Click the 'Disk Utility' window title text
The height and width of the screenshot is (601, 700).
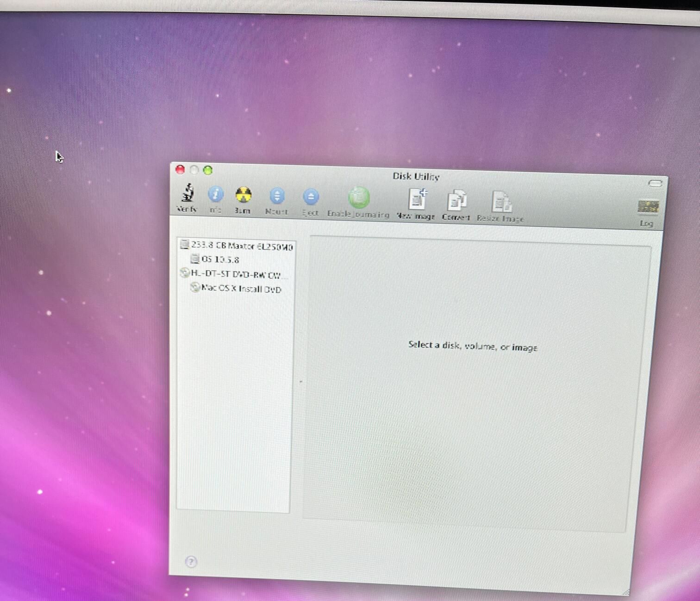point(416,176)
